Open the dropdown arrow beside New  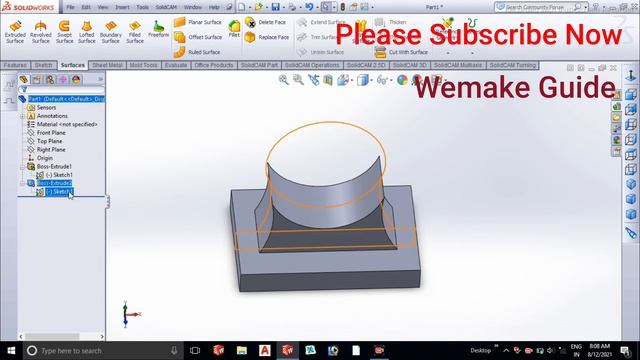point(250,7)
